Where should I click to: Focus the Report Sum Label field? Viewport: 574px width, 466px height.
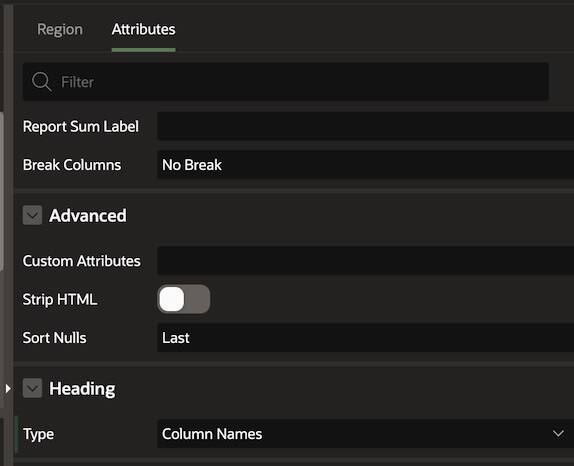coord(365,126)
